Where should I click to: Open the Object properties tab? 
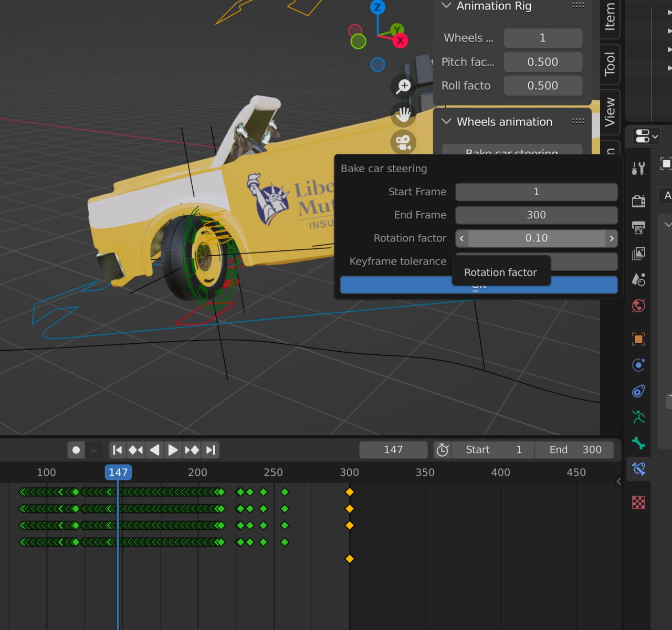638,339
